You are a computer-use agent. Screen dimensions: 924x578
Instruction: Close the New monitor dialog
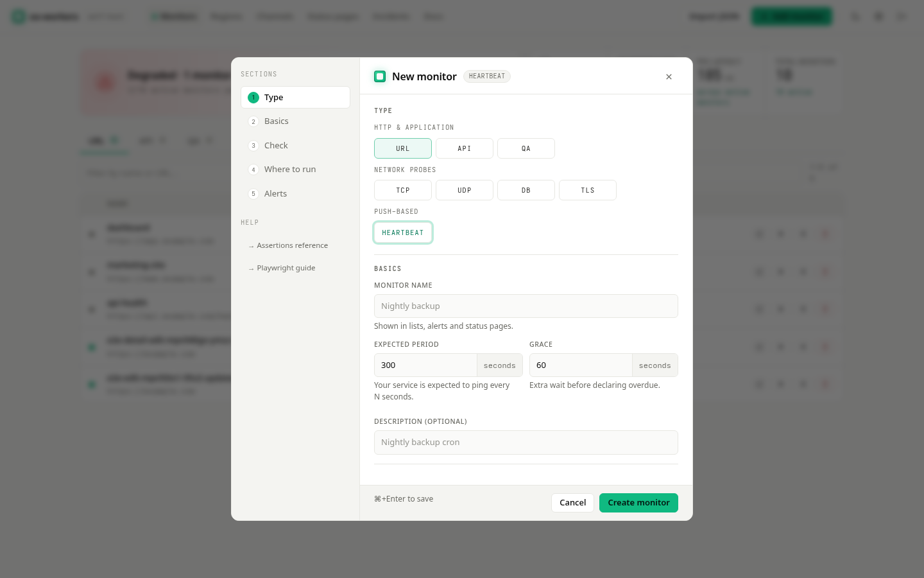[669, 76]
